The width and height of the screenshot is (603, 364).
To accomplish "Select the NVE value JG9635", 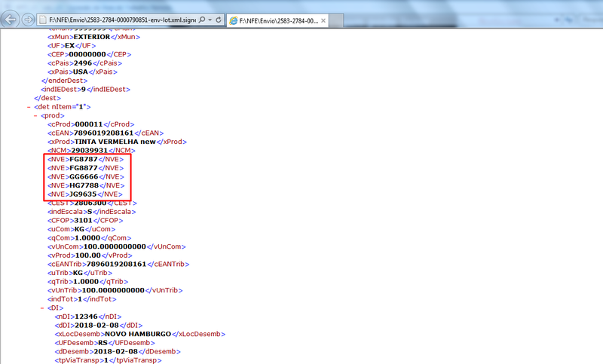I will [83, 194].
